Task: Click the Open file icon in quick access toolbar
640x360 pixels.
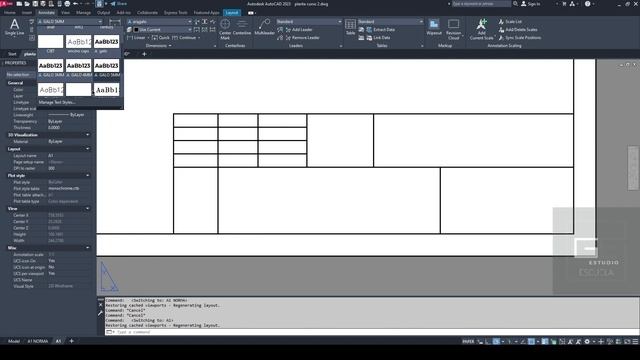Action: (27, 4)
